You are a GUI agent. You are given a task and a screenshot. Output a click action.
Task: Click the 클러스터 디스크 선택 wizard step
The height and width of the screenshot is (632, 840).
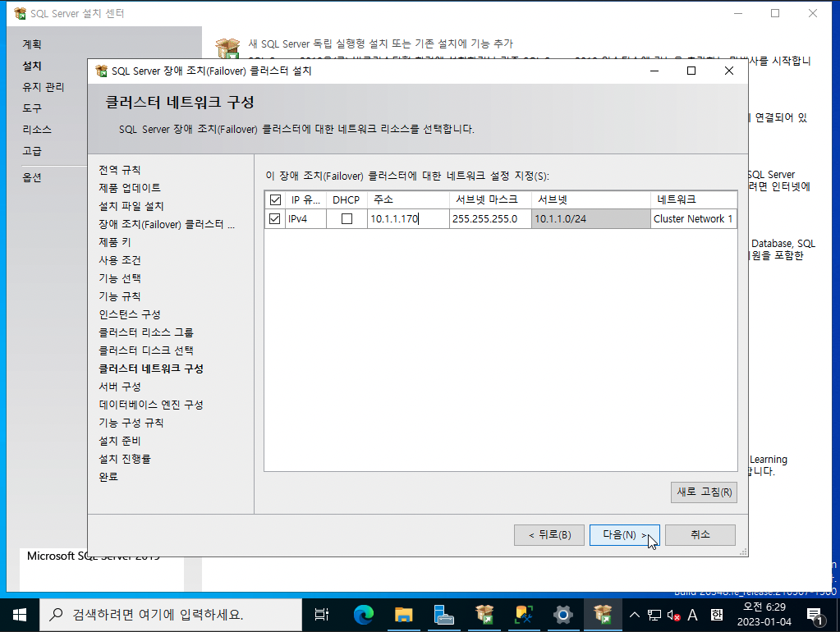point(146,350)
